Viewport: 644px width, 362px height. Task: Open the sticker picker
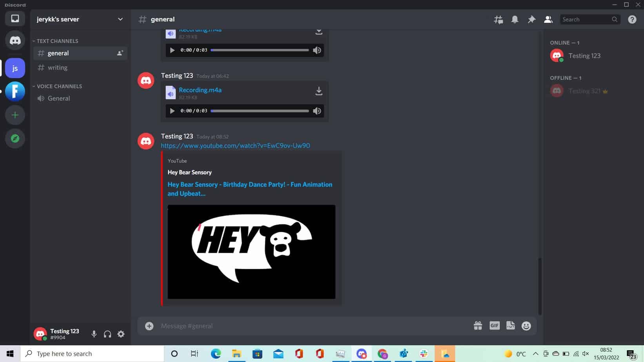click(510, 326)
